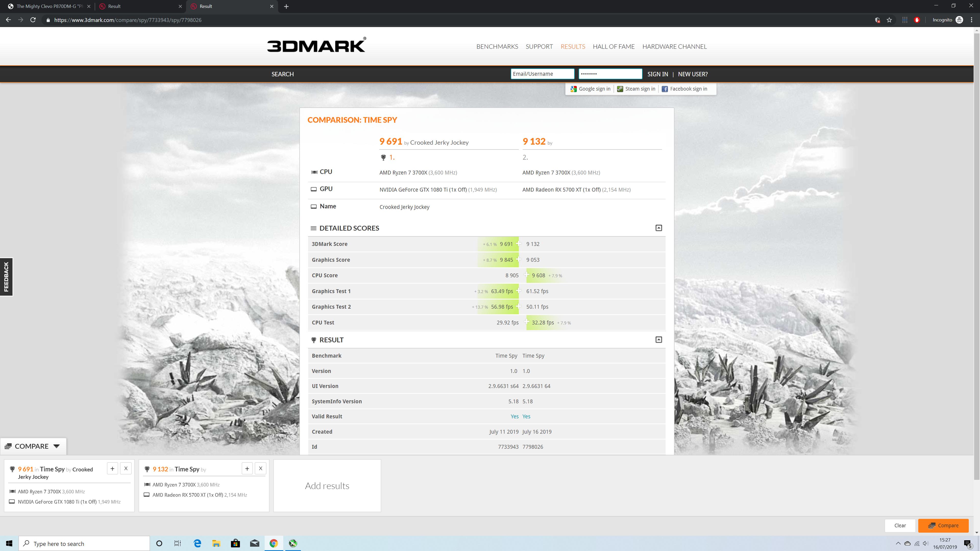Click Crooked Jerky Jockey name in header
This screenshot has height=551, width=980.
click(x=439, y=143)
